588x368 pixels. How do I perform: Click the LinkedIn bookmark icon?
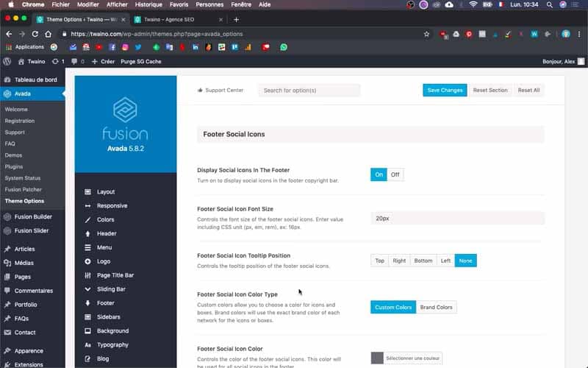[196, 47]
